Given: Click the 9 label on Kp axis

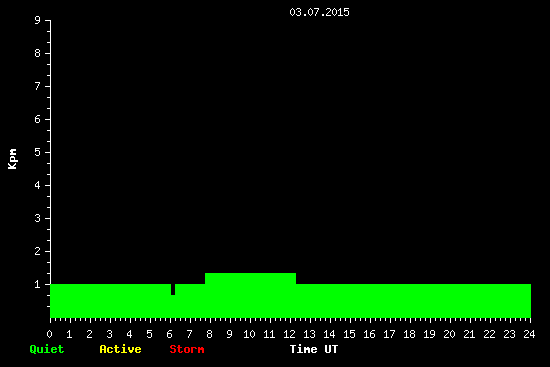Looking at the screenshot, I should 38,20.
